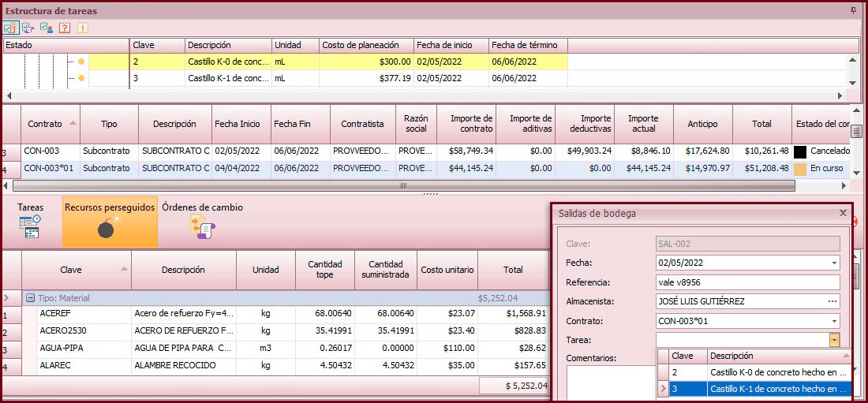Click the $1,568.91 total cell
Viewport: 868px width, 403px height.
[x=513, y=313]
